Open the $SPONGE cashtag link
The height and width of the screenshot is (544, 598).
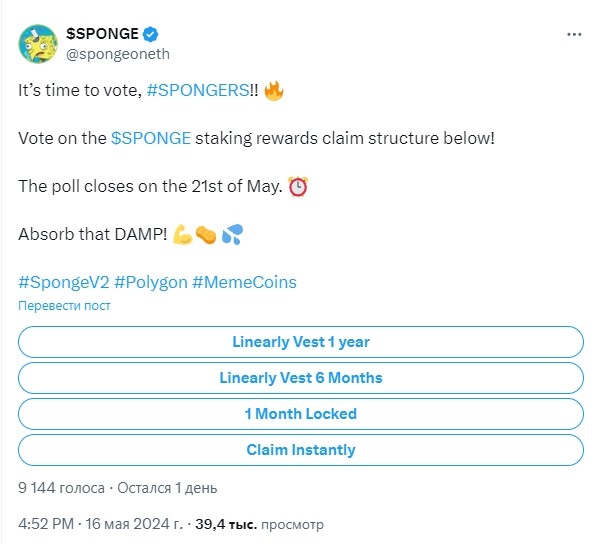[151, 138]
